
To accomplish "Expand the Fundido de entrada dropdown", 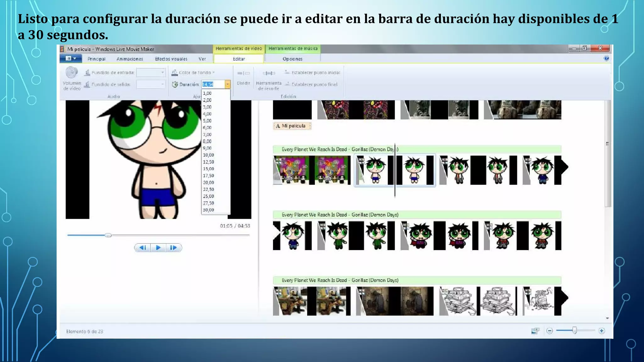I will click(x=162, y=73).
